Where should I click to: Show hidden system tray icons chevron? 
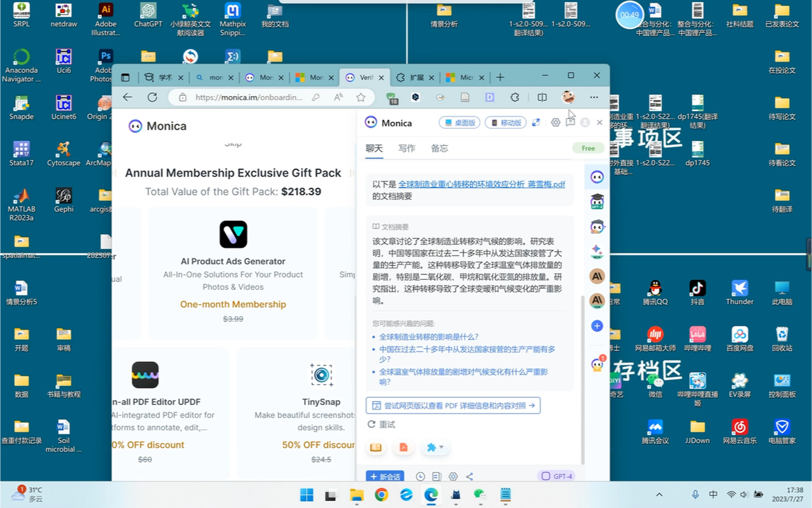coord(659,494)
